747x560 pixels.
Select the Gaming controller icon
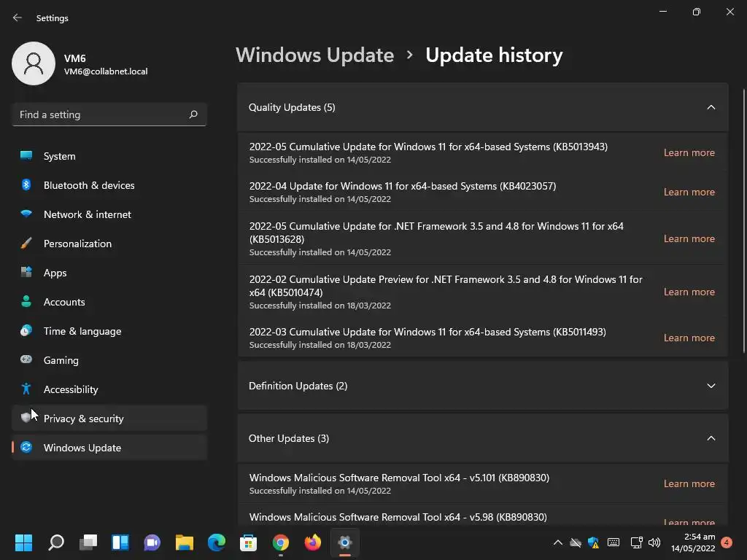coord(26,359)
